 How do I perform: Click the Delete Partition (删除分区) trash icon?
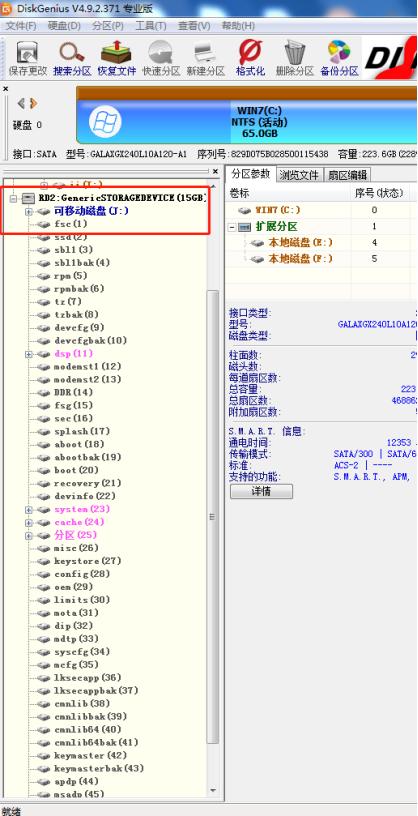[295, 58]
